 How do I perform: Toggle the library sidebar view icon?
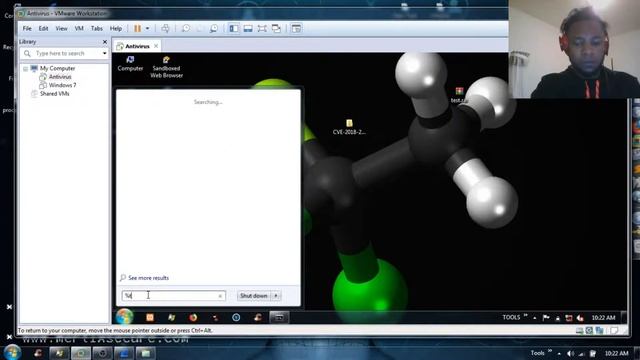(234, 29)
